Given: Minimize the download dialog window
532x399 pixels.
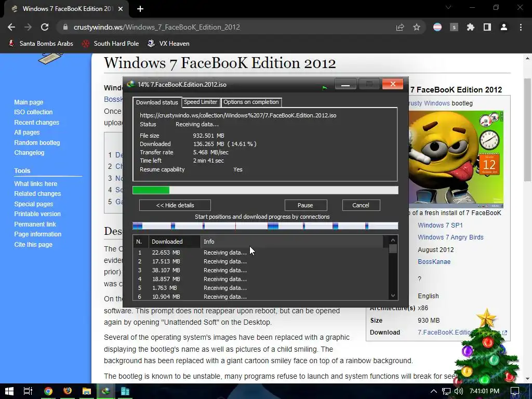Looking at the screenshot, I should [x=345, y=84].
